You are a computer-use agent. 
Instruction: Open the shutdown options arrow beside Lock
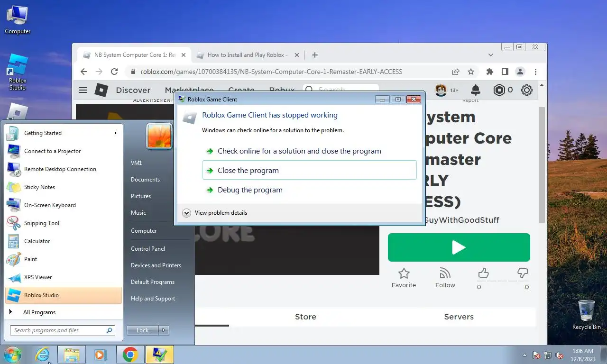tap(164, 330)
